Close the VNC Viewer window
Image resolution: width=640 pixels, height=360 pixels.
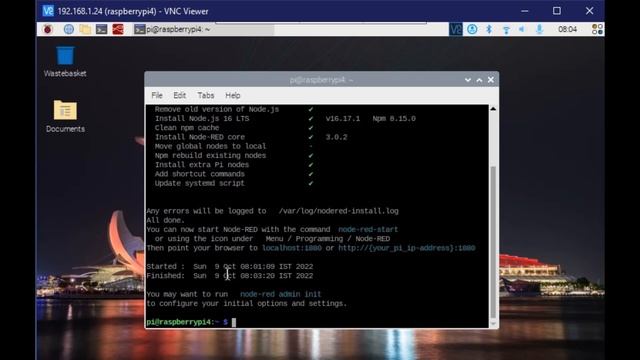click(x=589, y=11)
